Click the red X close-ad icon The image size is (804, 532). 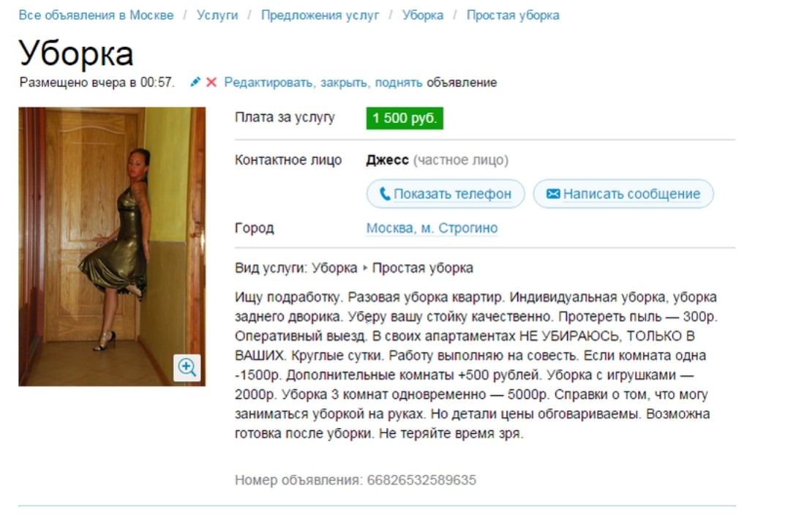211,82
